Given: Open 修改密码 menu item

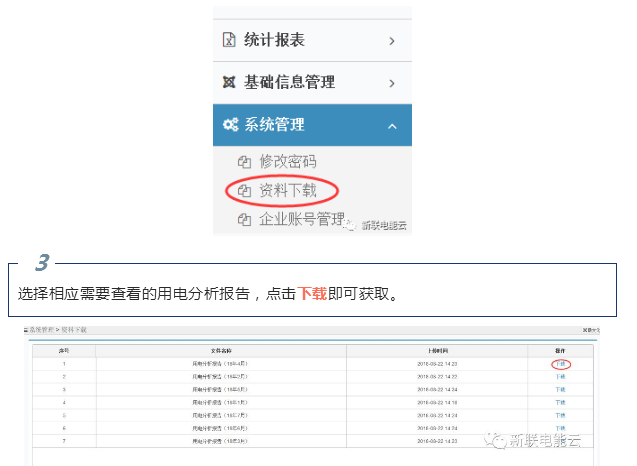Looking at the screenshot, I should tap(288, 161).
